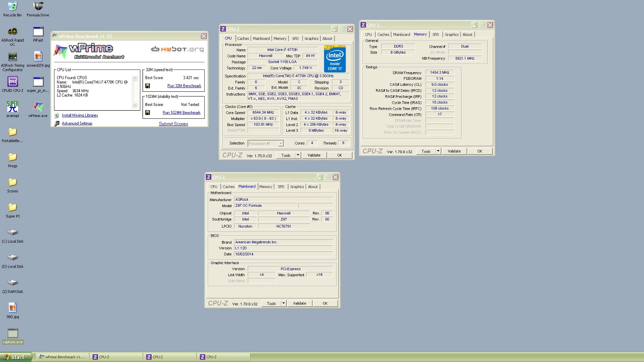The width and height of the screenshot is (644, 362).
Task: Switch to CPU tab in Memory CPU-Z window
Action: pos(368,35)
